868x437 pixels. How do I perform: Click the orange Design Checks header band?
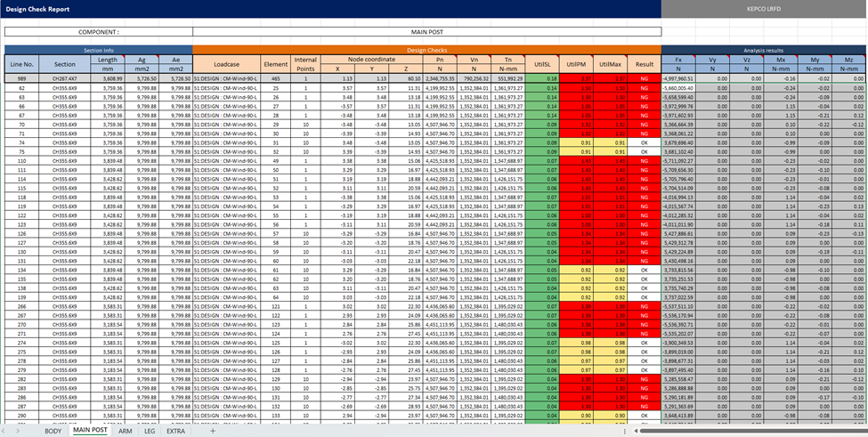[426, 51]
